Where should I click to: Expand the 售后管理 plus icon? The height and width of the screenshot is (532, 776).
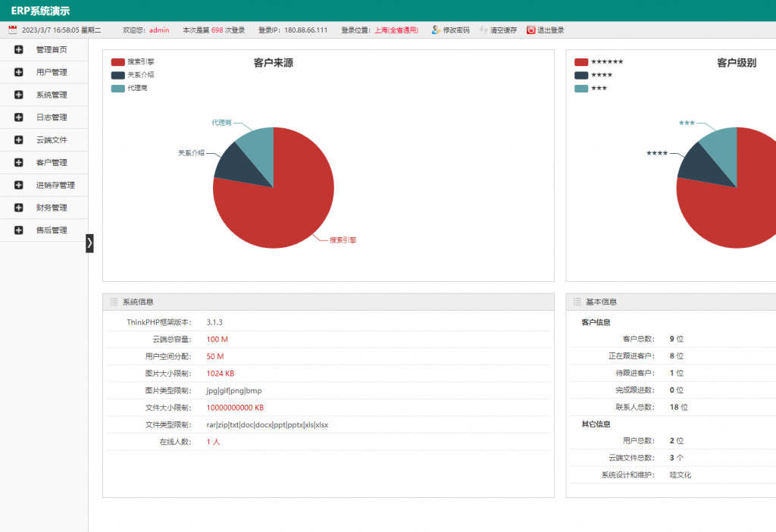[x=19, y=230]
